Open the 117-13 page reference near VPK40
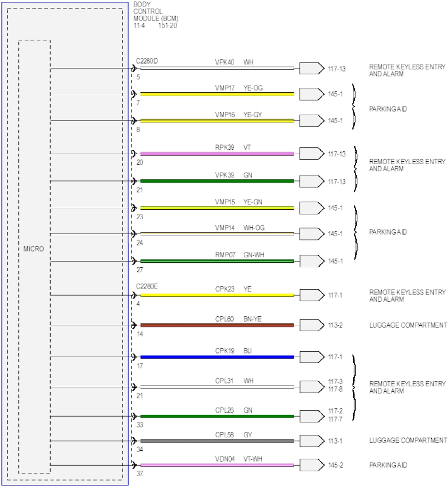This screenshot has width=448, height=486. click(x=337, y=69)
